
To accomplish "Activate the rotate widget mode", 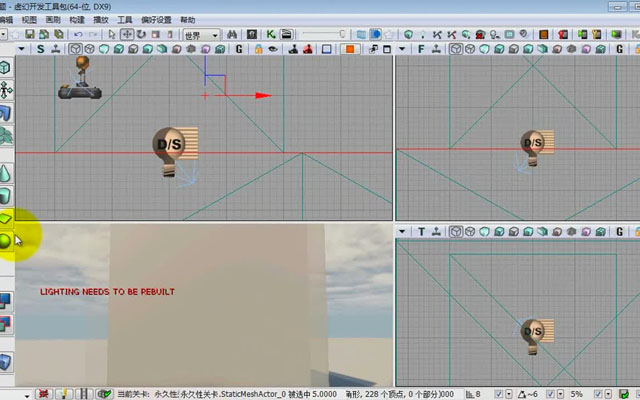I will point(141,34).
